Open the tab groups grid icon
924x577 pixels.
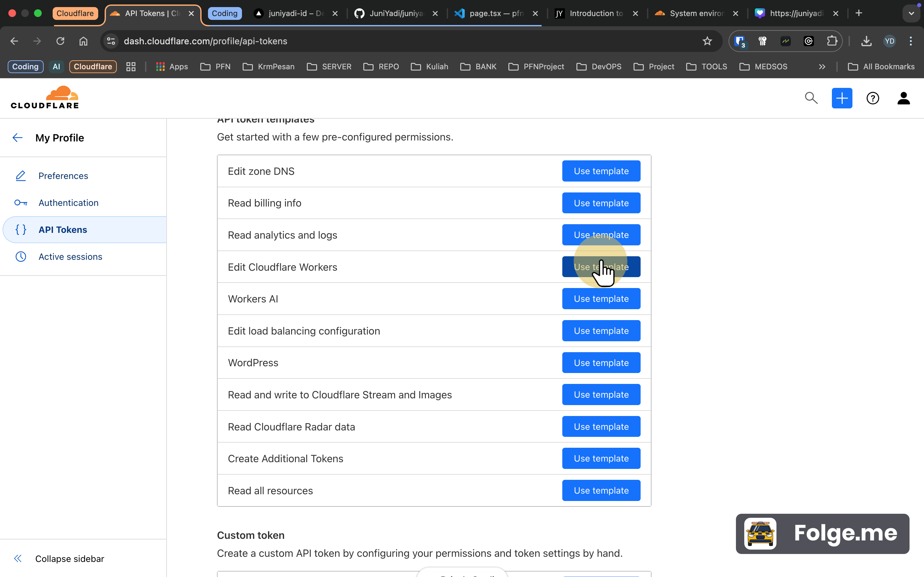(x=131, y=67)
